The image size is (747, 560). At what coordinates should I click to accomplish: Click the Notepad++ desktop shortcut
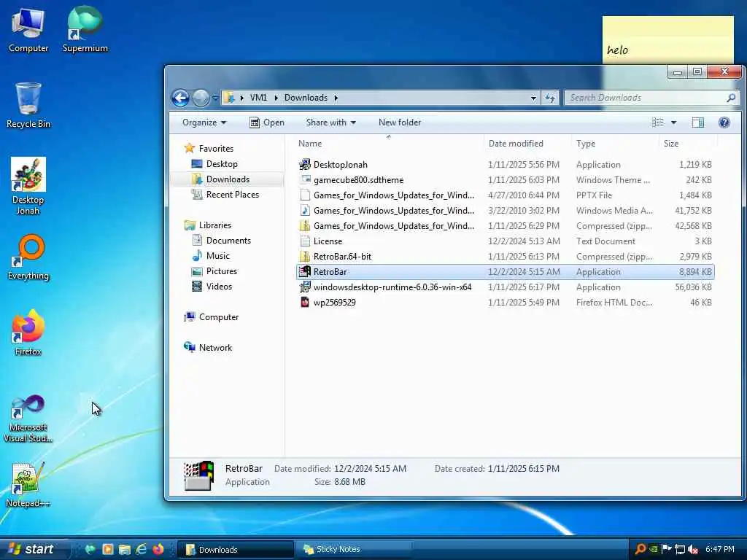point(28,485)
